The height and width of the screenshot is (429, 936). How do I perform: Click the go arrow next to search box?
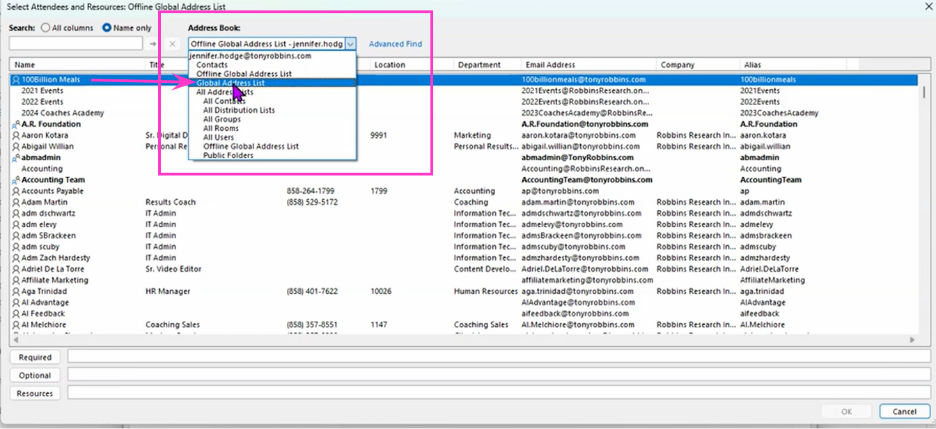[153, 44]
